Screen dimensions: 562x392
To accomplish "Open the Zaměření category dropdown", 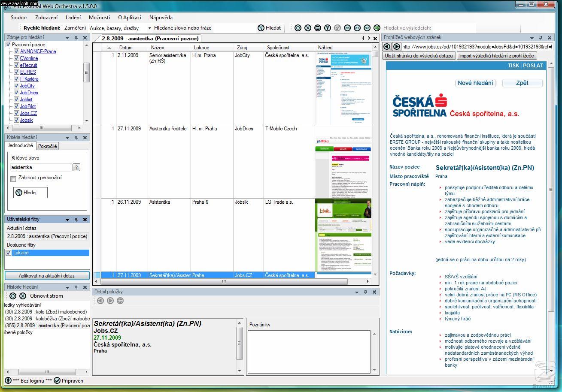I will 149,28.
